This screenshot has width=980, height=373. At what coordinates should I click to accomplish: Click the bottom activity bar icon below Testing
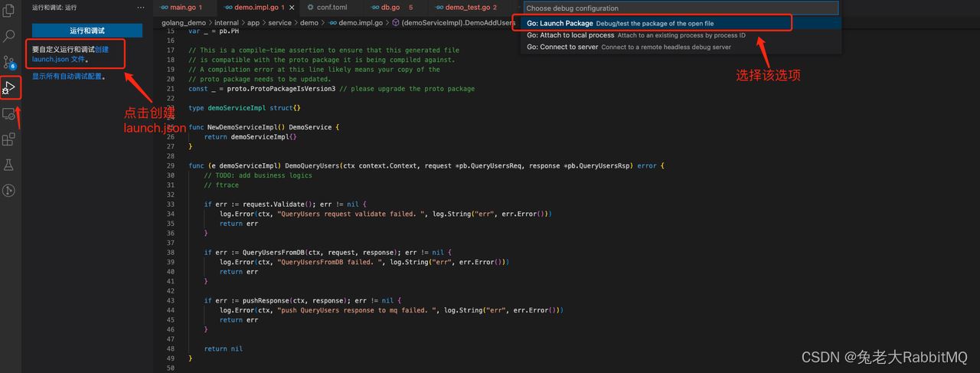(x=10, y=191)
